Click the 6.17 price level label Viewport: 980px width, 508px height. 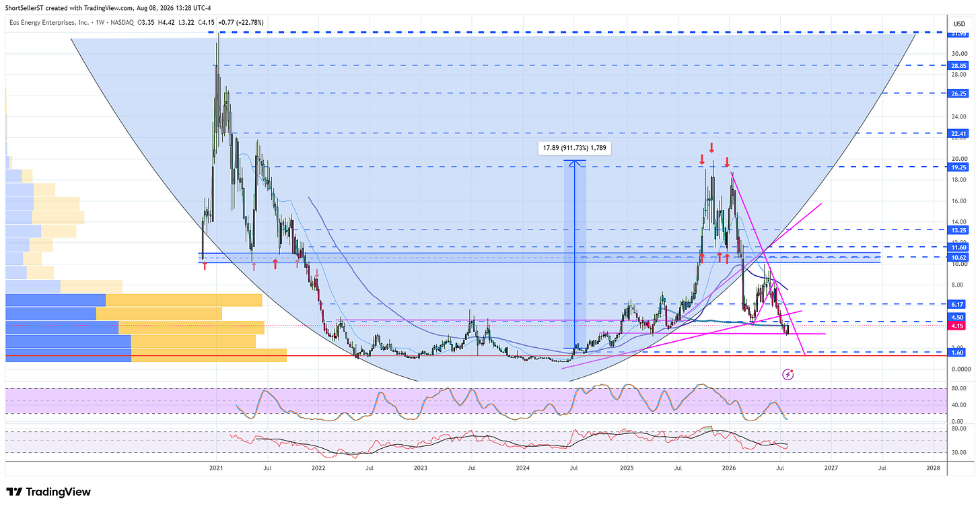(958, 304)
